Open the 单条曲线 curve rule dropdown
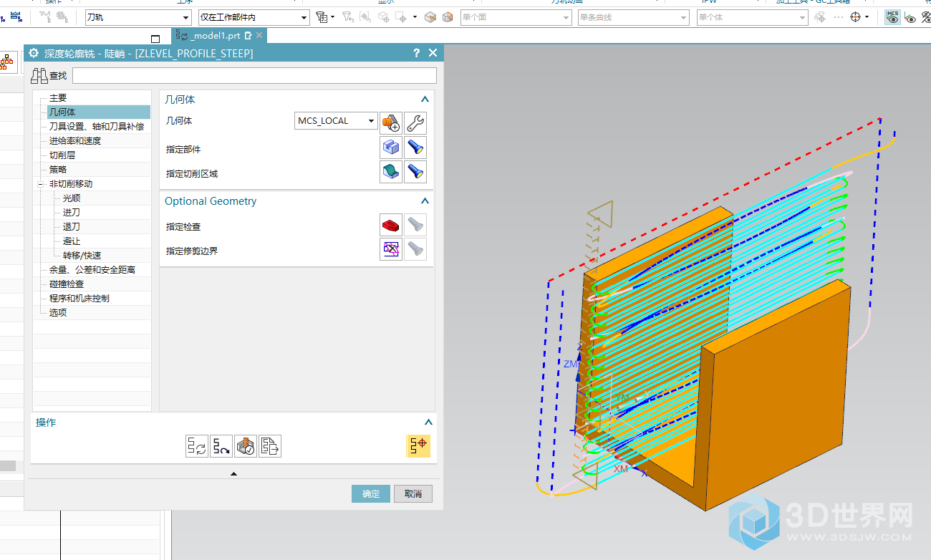Image resolution: width=931 pixels, height=560 pixels. pos(634,17)
